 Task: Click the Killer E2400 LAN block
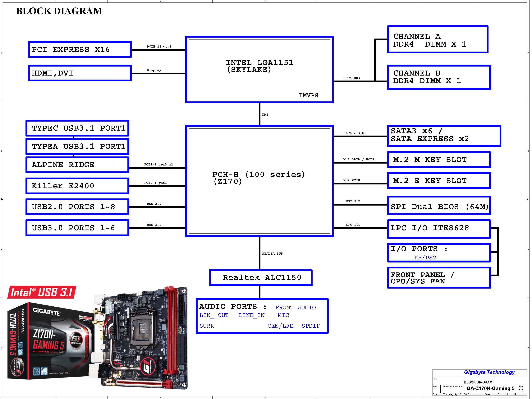tap(77, 186)
